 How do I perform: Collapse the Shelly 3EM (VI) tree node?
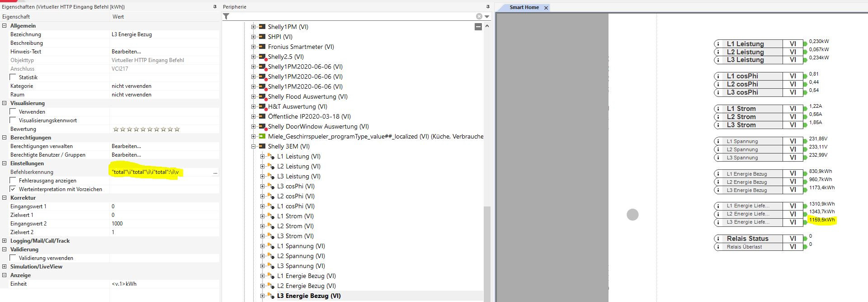pos(254,146)
